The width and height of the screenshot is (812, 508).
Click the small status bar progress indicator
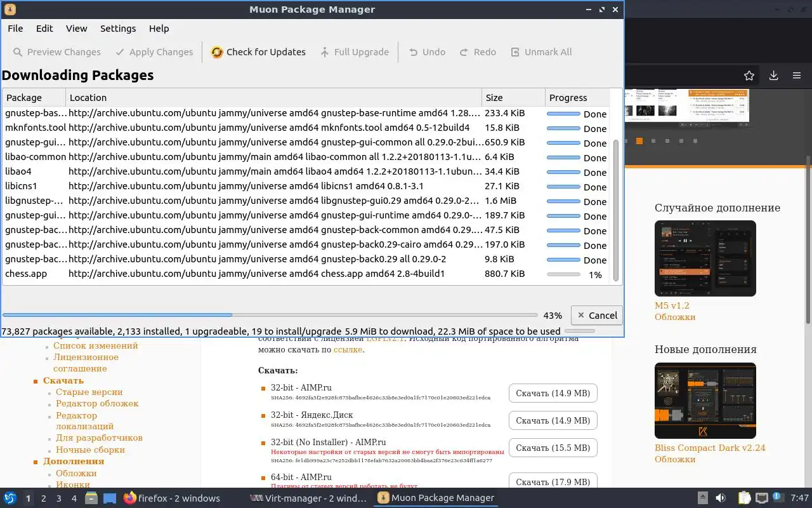tap(580, 331)
